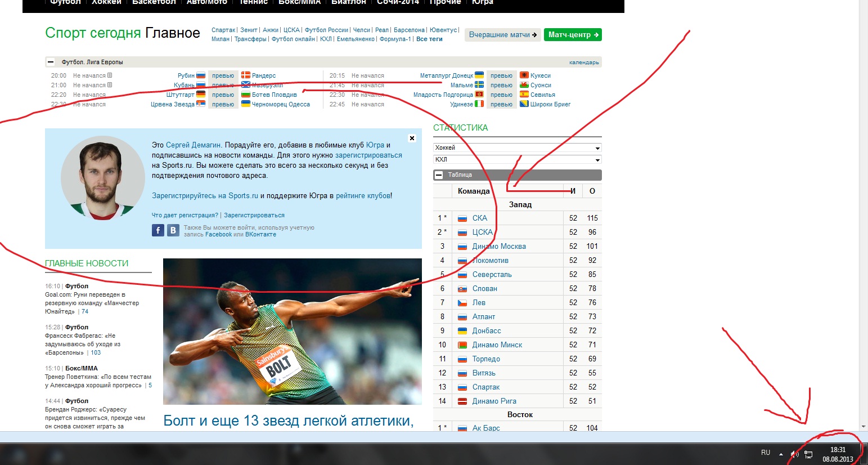Open the Bolt photo article thumbnail
Viewport: 868px width, 465px height.
click(293, 331)
